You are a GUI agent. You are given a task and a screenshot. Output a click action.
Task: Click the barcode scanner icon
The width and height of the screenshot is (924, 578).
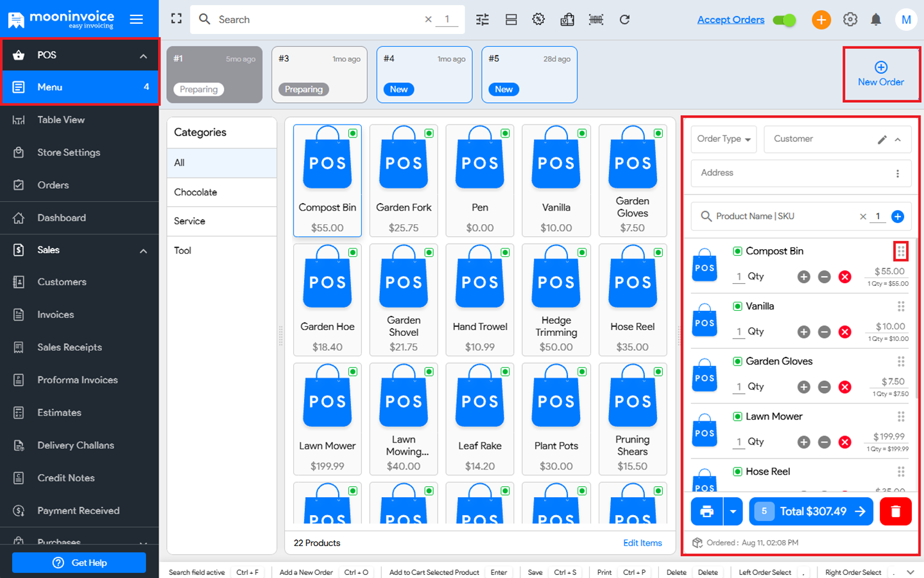coord(595,19)
